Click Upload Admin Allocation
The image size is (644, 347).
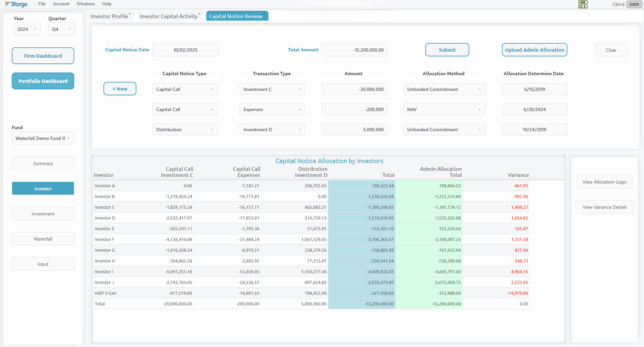pos(534,50)
